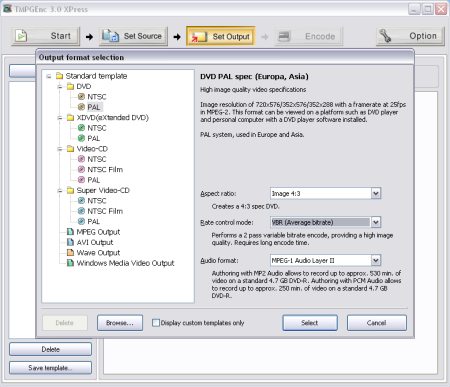
Task: Click the Select button
Action: 310,323
